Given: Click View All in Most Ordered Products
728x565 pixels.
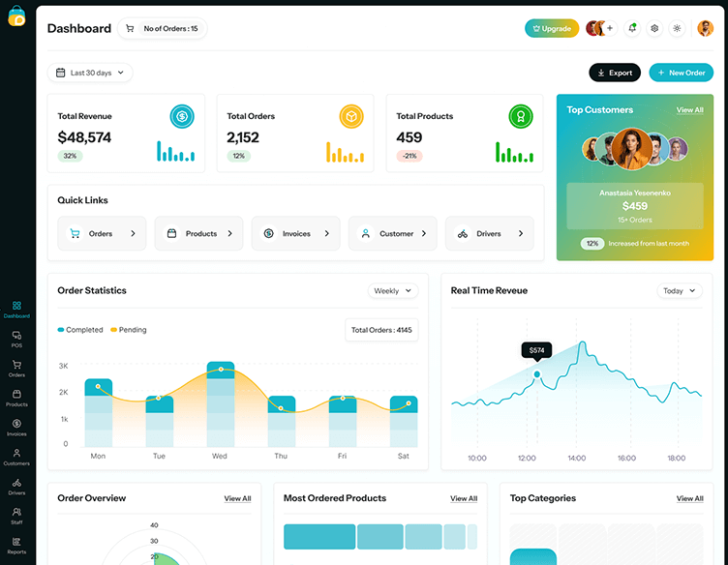Looking at the screenshot, I should [464, 498].
